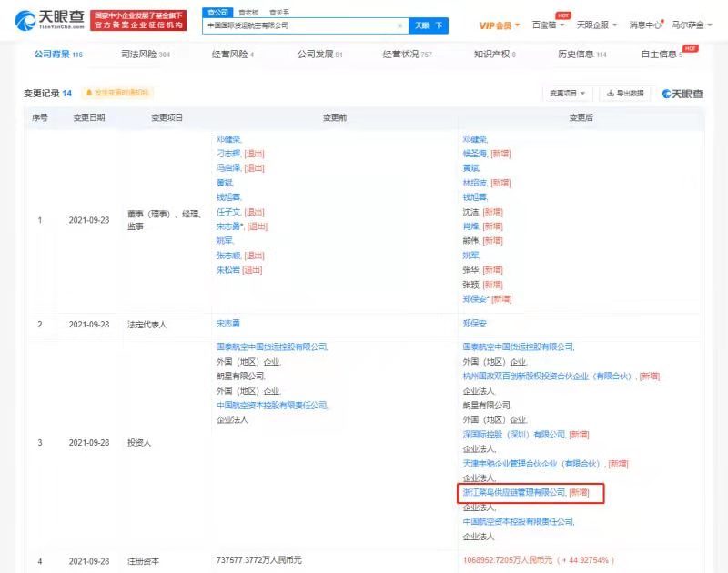Click into the company name search field
Viewport: 728px width, 573px height.
(300, 25)
